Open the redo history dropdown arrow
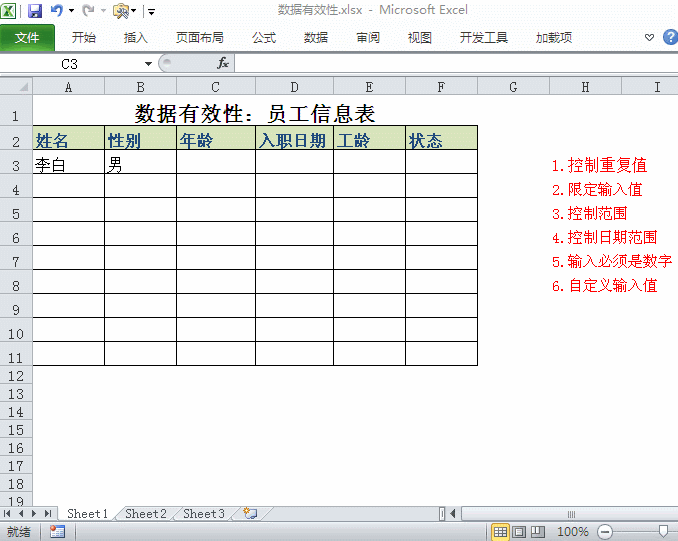The height and width of the screenshot is (541, 678). [103, 10]
